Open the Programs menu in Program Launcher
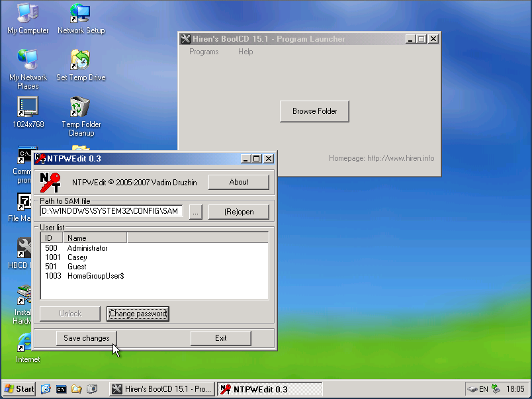 (204, 52)
